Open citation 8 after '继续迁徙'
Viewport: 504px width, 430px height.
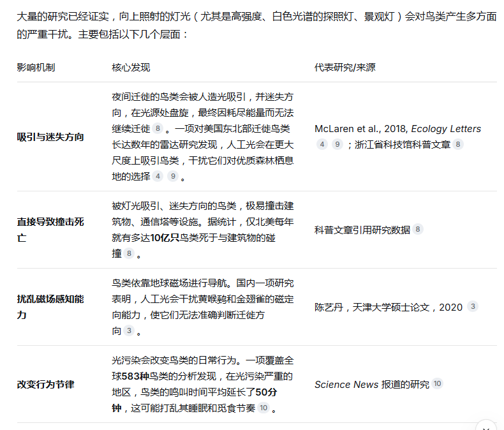click(x=157, y=129)
